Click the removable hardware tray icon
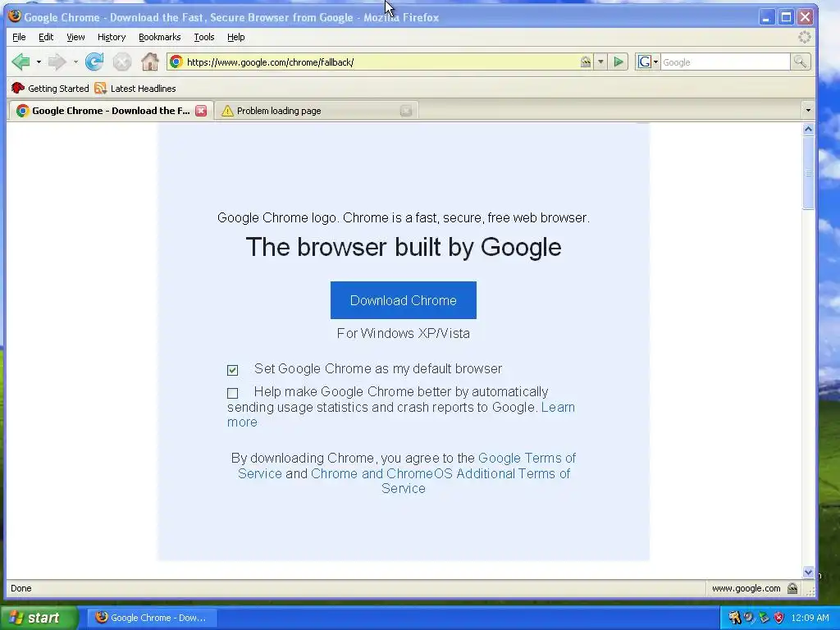 click(750, 618)
